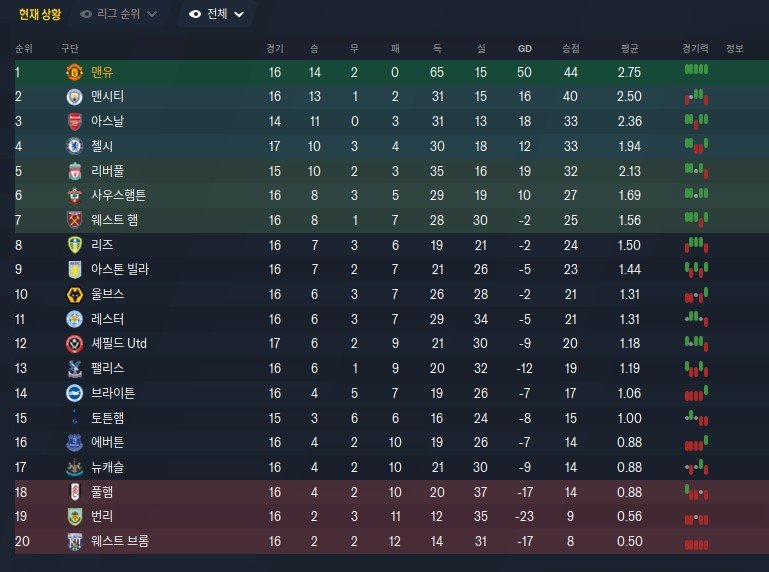Image resolution: width=769 pixels, height=572 pixels.
Task: Sort table by 승점 column header
Action: pos(571,49)
